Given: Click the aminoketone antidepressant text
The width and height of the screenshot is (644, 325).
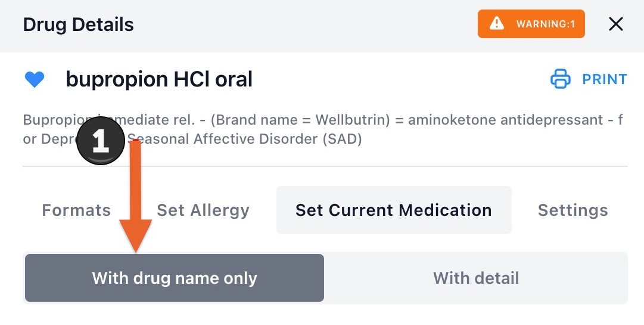Looking at the screenshot, I should pyautogui.click(x=505, y=119).
